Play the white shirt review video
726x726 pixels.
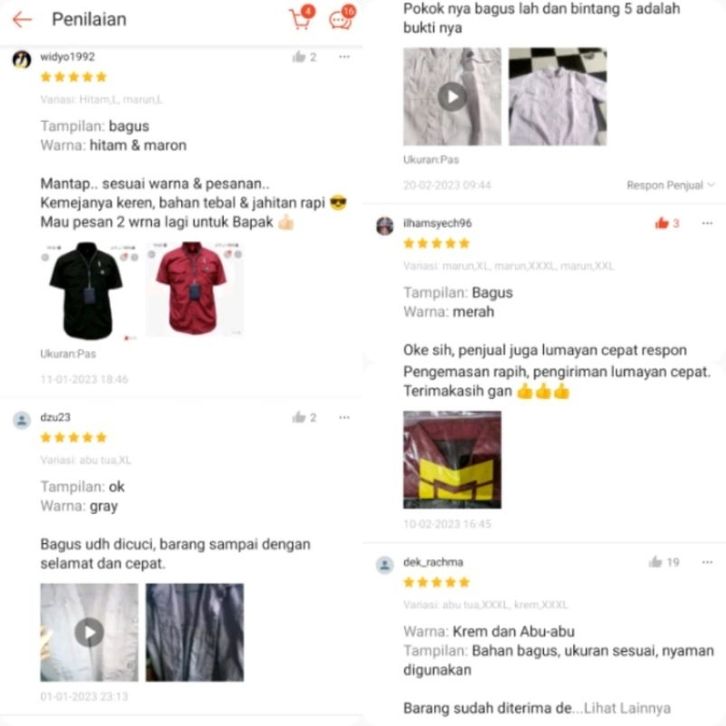[x=452, y=97]
